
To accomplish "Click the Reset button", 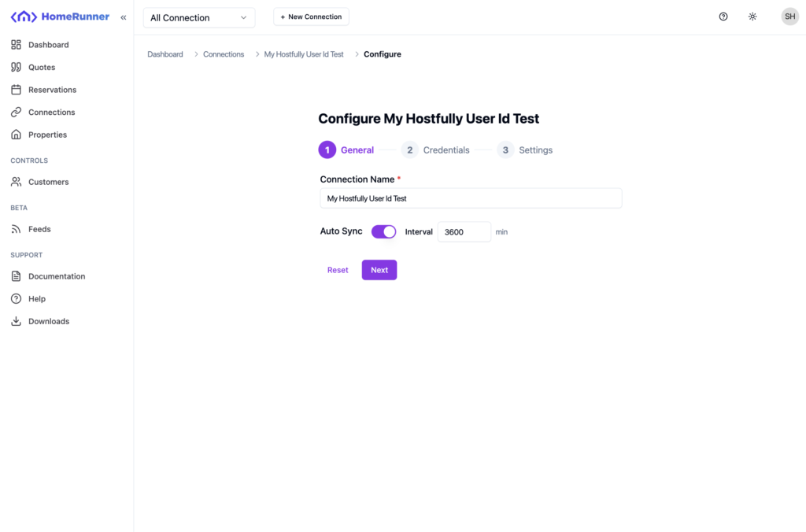I will tap(338, 270).
